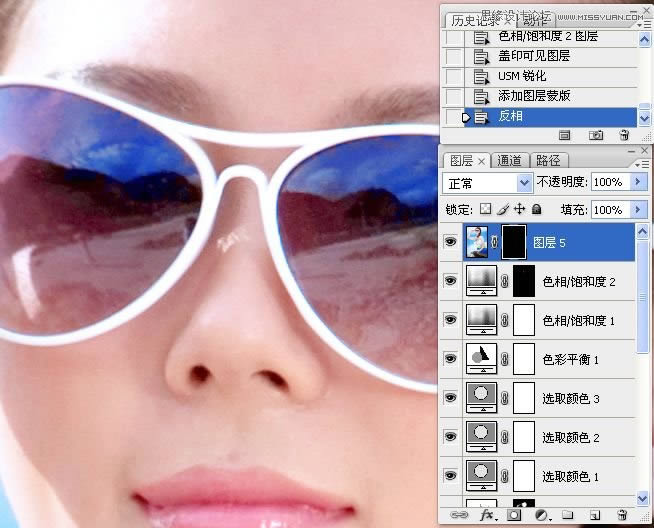Screen dimensions: 654x528
Task: Click History panel scroll up arrow
Action: coord(644,40)
